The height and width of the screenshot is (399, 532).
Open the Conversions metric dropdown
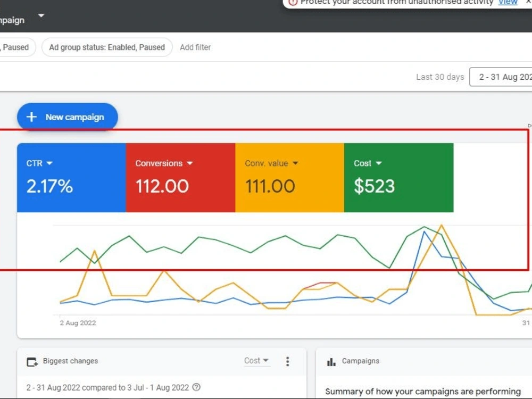[x=190, y=163]
